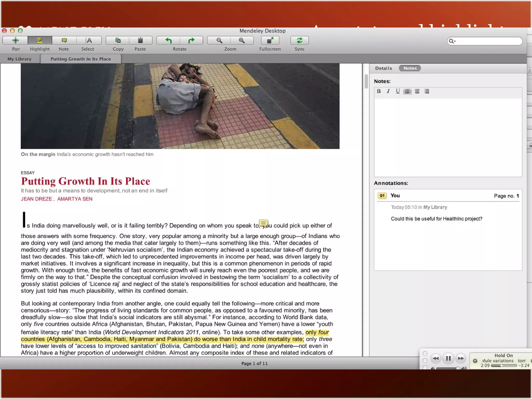532x399 pixels.
Task: Toggle italic in notes editor
Action: pos(388,91)
